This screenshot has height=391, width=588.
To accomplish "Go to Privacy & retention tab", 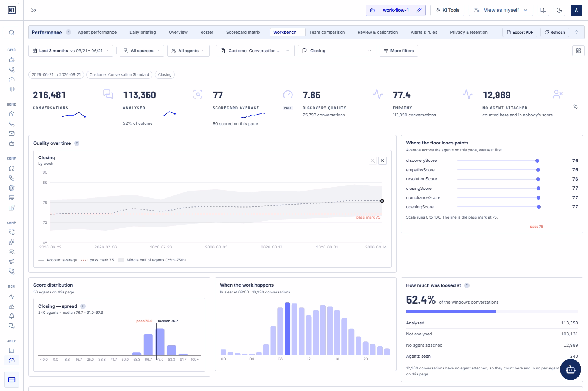I will [x=468, y=32].
